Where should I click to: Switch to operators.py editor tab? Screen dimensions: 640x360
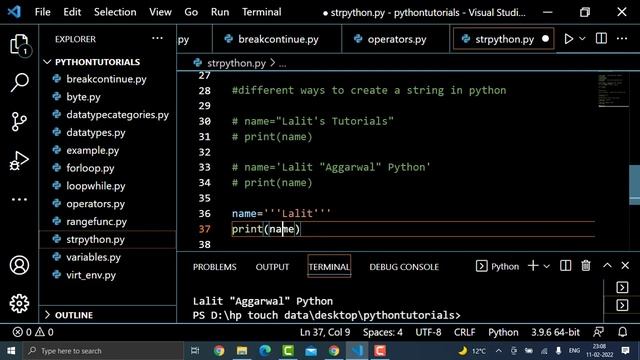tap(396, 39)
